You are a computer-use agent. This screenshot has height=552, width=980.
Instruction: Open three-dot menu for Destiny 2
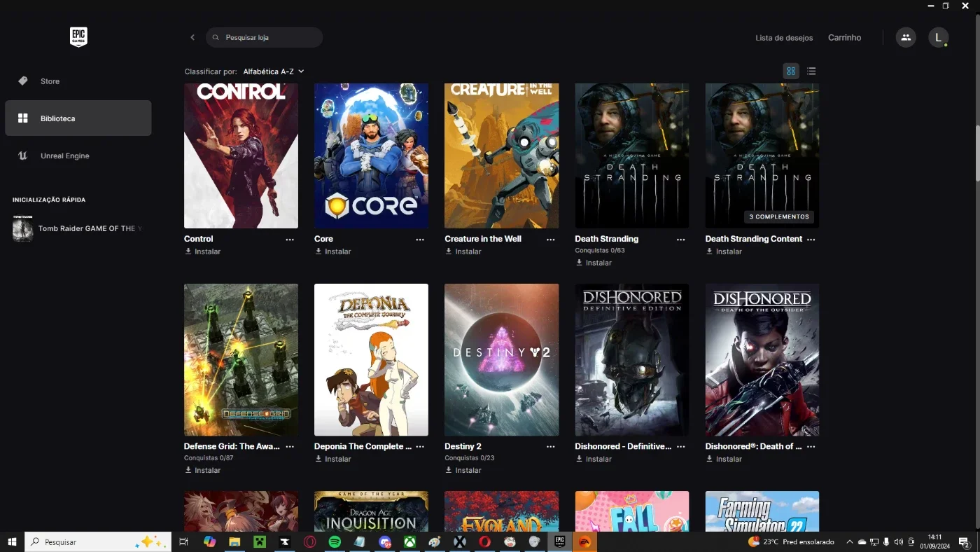[x=550, y=446]
